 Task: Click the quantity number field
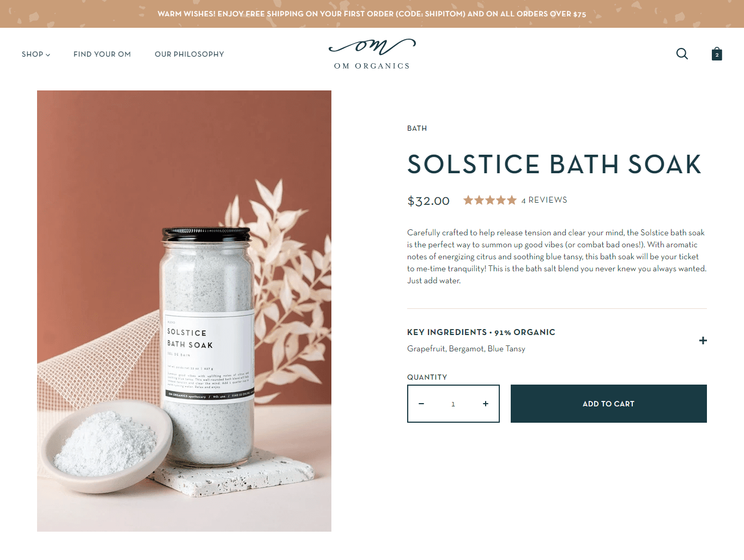pos(453,404)
